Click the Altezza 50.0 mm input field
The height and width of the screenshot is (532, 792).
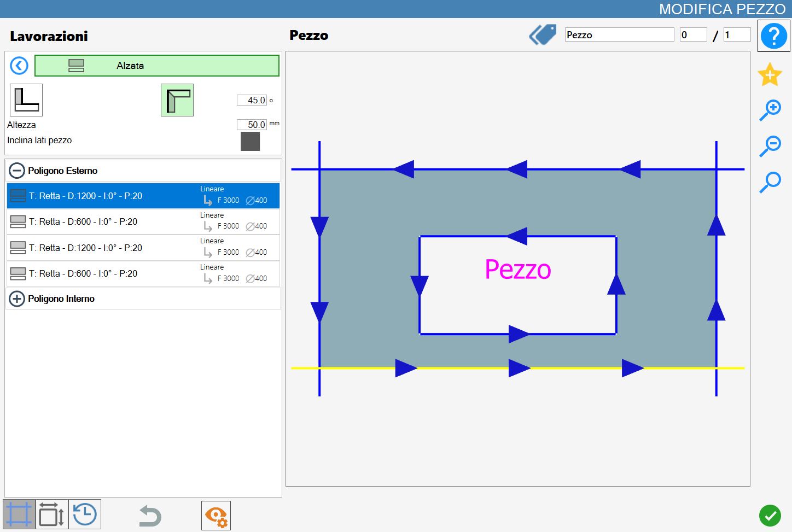click(252, 125)
